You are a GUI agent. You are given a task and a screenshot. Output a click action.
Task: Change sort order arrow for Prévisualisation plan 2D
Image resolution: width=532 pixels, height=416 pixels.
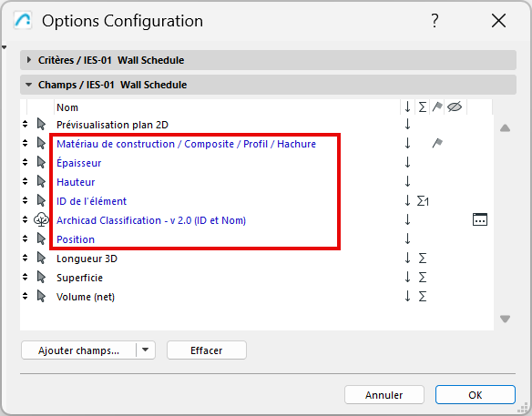coord(407,124)
